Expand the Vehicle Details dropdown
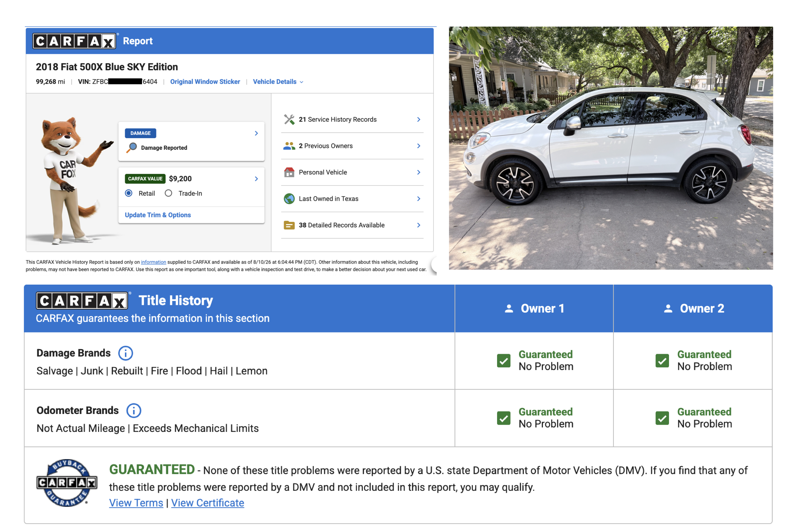798x532 pixels. 278,82
